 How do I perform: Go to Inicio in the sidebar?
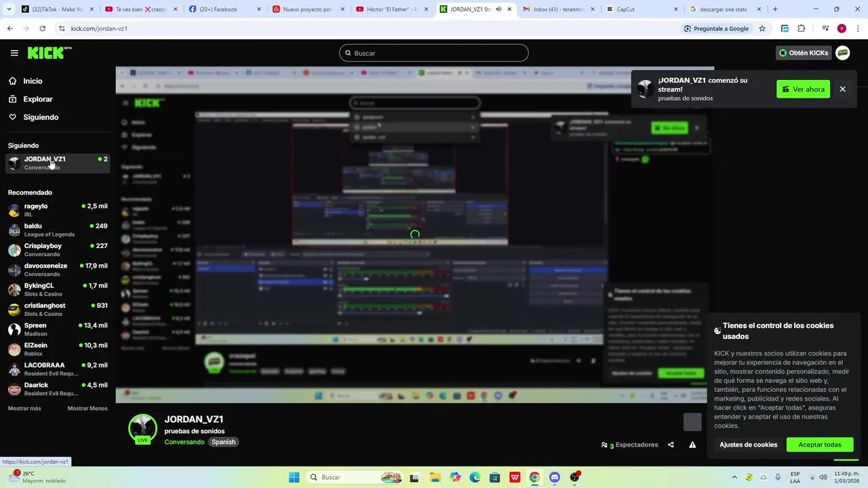(33, 81)
